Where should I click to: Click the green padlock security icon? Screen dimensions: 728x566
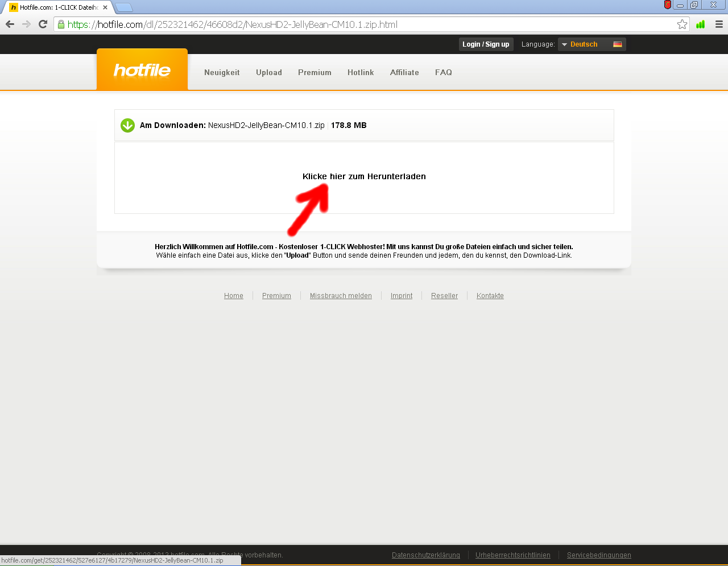(61, 24)
